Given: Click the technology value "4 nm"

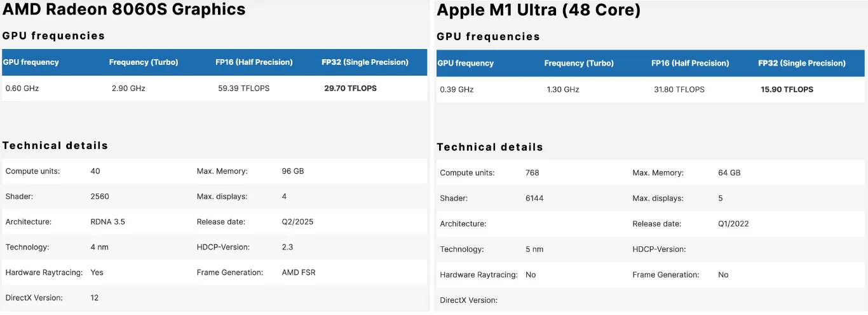Looking at the screenshot, I should 100,247.
